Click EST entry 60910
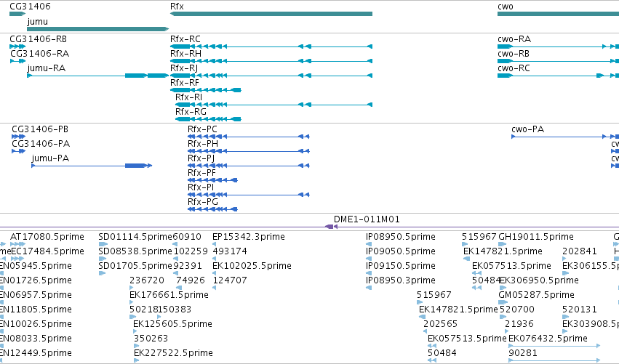This screenshot has height=364, width=619. [x=187, y=237]
